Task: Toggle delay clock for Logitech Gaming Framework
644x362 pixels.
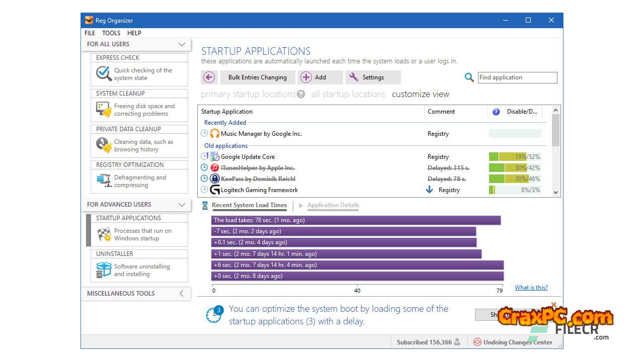Action: (204, 190)
